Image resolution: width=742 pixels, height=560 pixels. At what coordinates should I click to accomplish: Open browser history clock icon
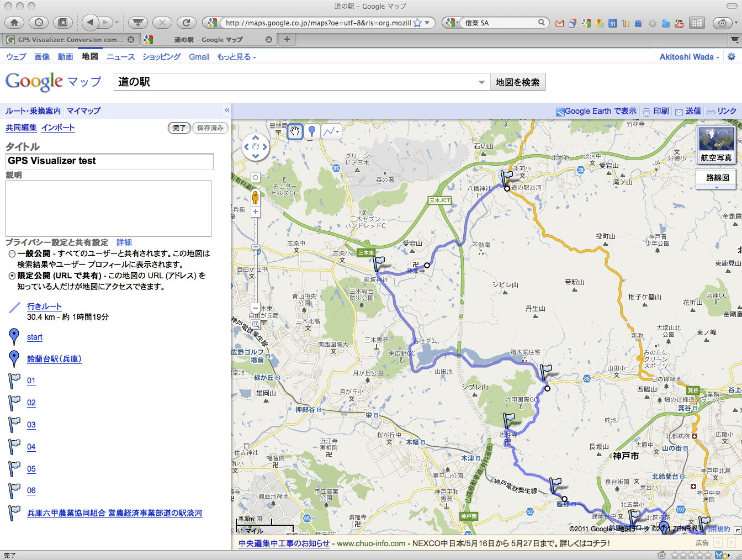pos(39,23)
